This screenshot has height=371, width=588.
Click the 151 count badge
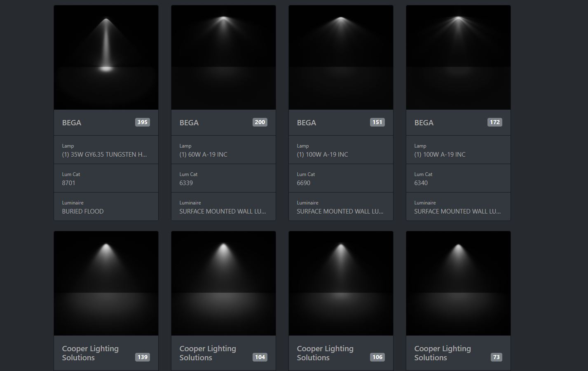click(377, 122)
